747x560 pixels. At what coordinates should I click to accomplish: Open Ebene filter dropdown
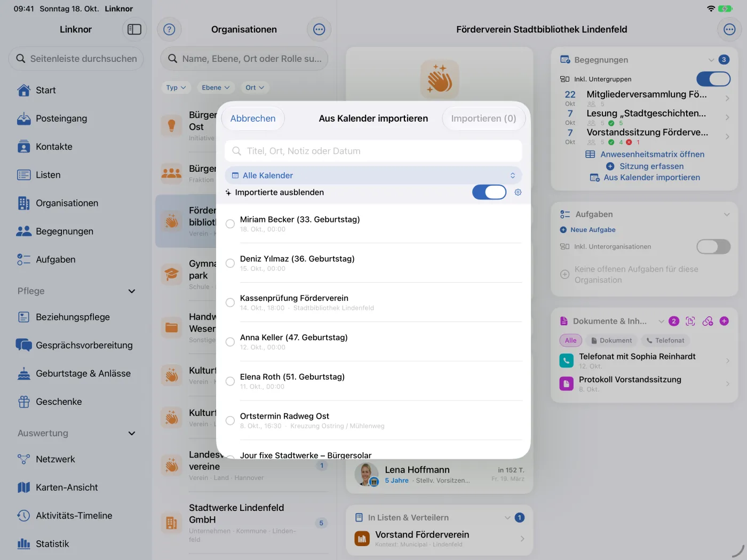[216, 87]
